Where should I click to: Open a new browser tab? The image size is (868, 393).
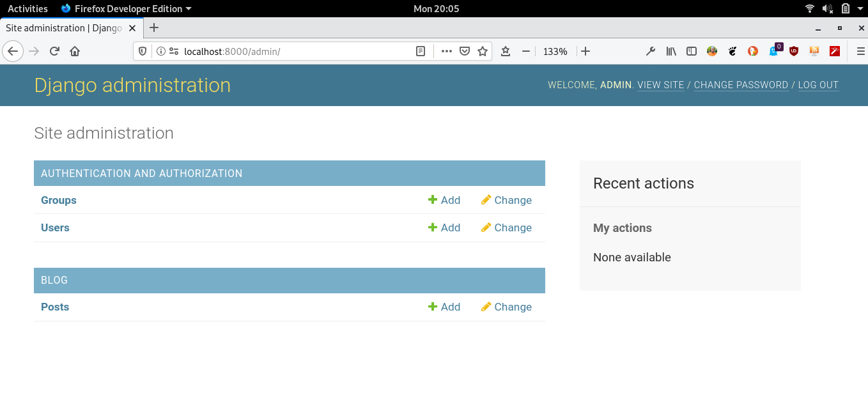[154, 27]
